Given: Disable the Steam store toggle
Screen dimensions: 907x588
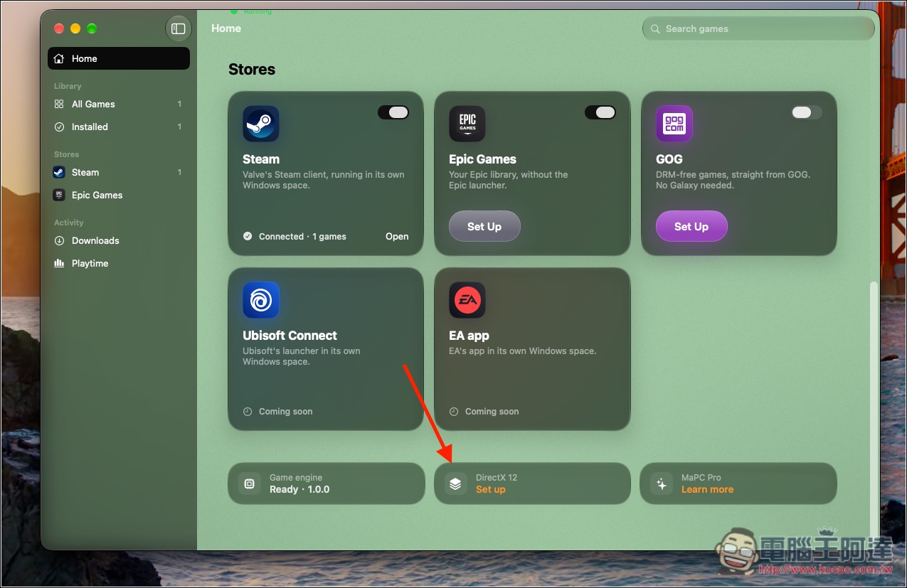Looking at the screenshot, I should pyautogui.click(x=393, y=112).
